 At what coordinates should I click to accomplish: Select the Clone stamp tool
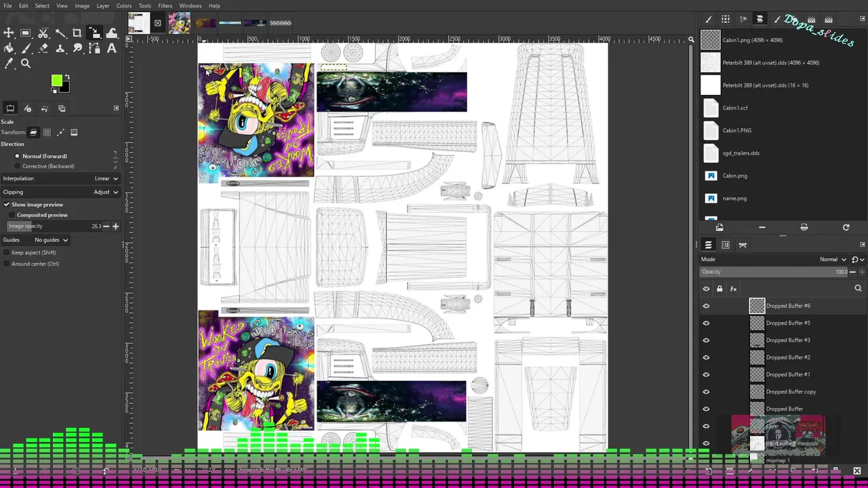coord(60,48)
